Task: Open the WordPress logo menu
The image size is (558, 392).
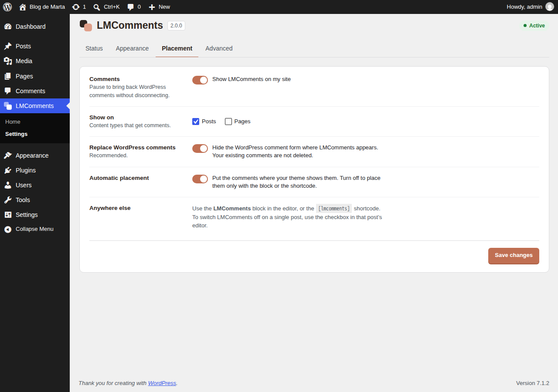Action: pos(7,7)
